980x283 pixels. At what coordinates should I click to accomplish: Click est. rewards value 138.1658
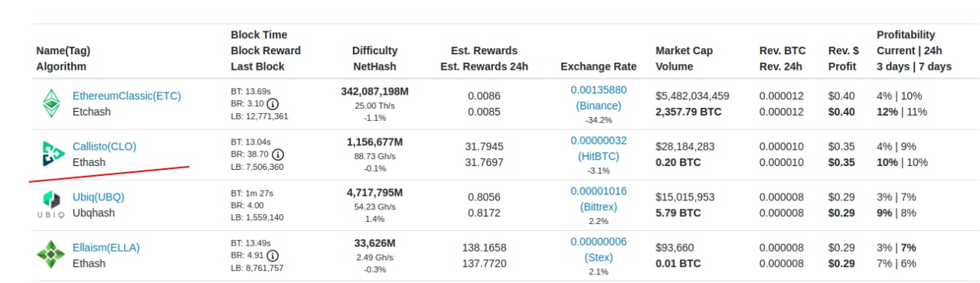pyautogui.click(x=484, y=247)
